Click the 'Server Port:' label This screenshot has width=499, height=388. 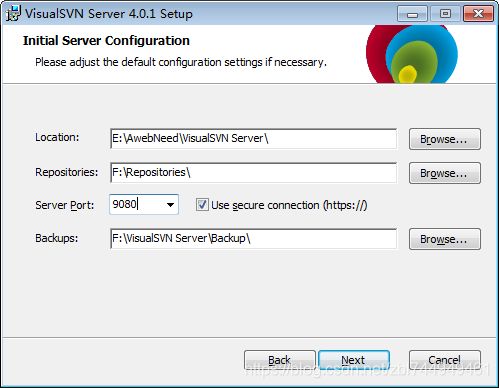point(65,205)
